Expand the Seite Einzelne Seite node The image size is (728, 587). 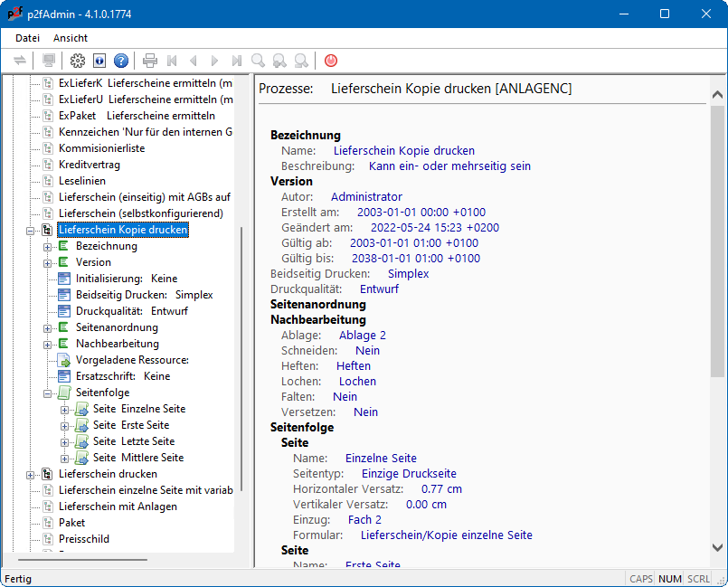point(65,409)
